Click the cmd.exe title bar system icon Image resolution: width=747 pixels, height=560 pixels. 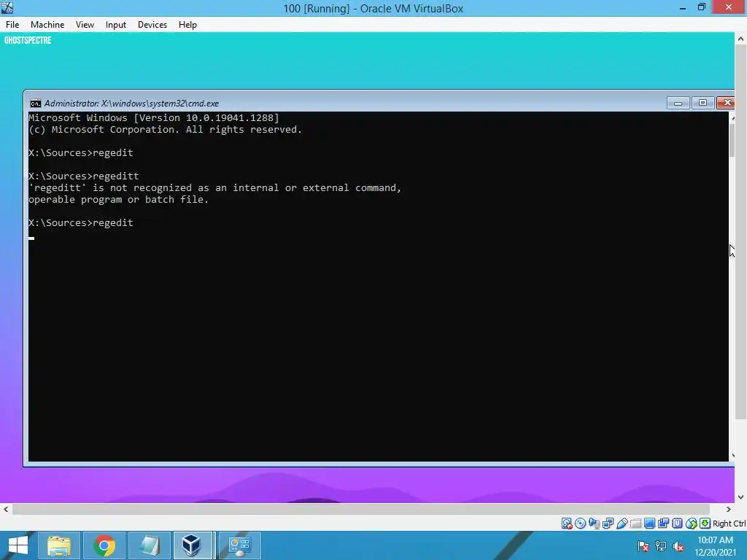click(35, 104)
